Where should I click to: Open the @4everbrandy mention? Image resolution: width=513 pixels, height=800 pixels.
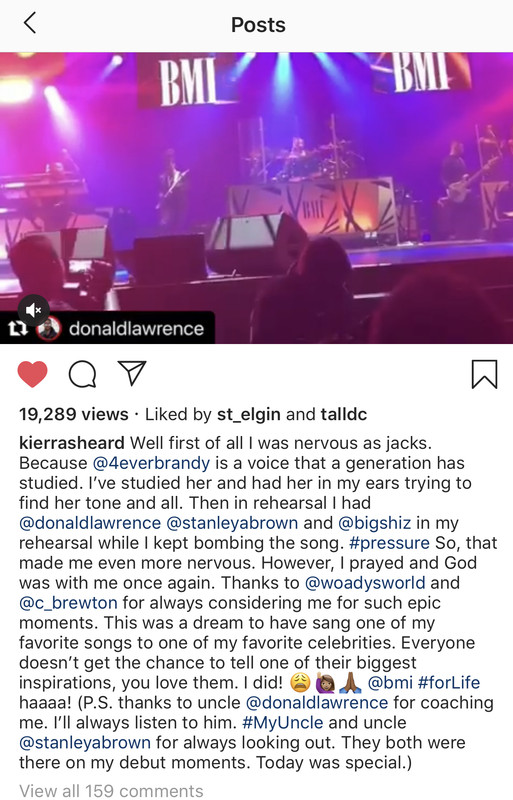pyautogui.click(x=151, y=463)
